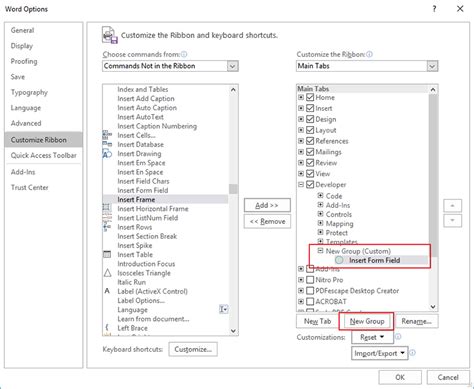Click the Main Tabs list scroll up arrow
The width and height of the screenshot is (474, 389).
433,89
